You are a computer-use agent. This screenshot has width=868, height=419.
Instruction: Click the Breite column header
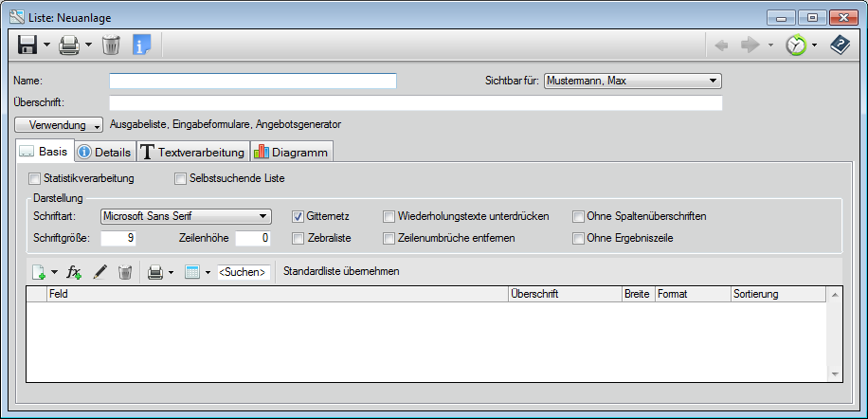point(639,294)
